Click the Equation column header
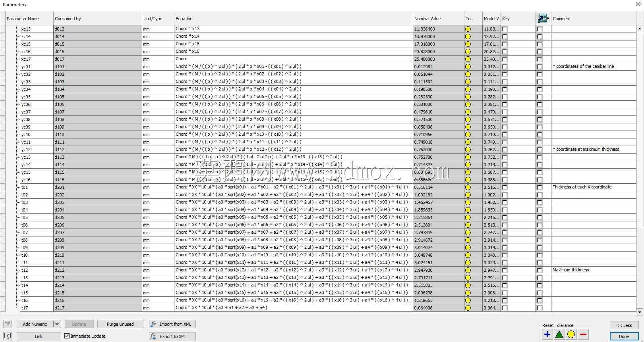This screenshot has height=342, width=644. [x=294, y=19]
